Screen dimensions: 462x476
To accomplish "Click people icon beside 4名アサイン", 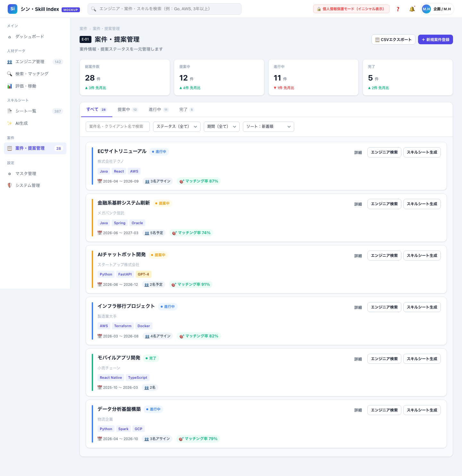I will [147, 336].
